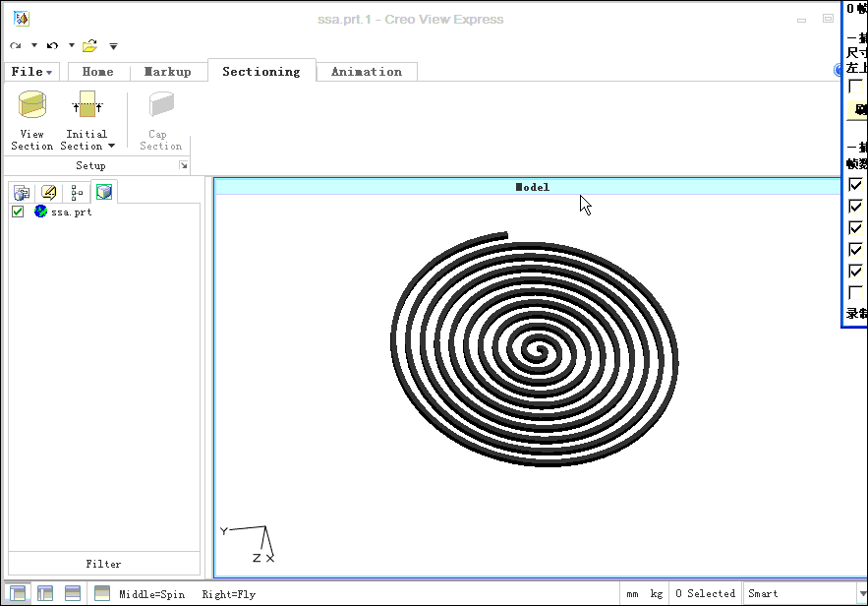Click the Y axis label of the triad
Viewport: 868px width, 606px height.
(x=224, y=531)
